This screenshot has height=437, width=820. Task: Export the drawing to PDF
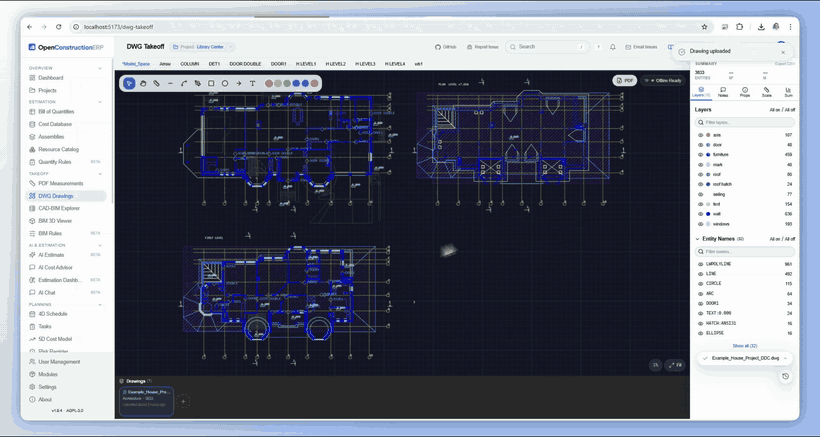(625, 80)
